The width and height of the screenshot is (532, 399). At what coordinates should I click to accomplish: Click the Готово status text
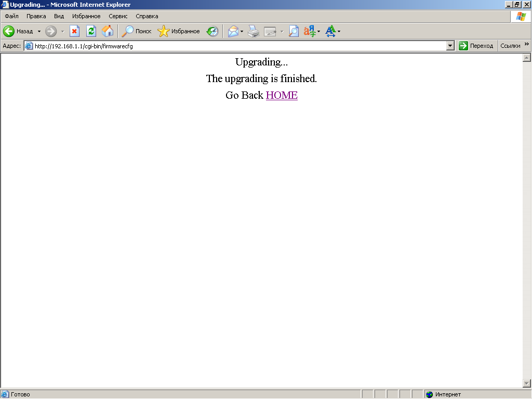(20, 394)
